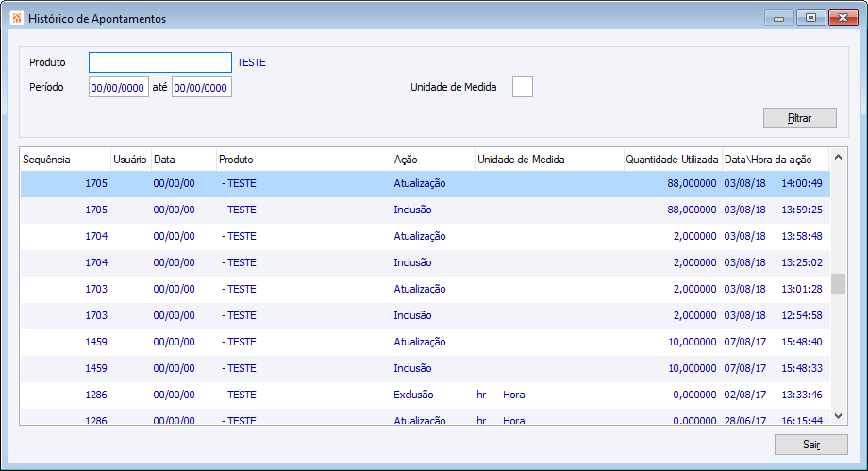Click the Período start date field

pos(119,87)
